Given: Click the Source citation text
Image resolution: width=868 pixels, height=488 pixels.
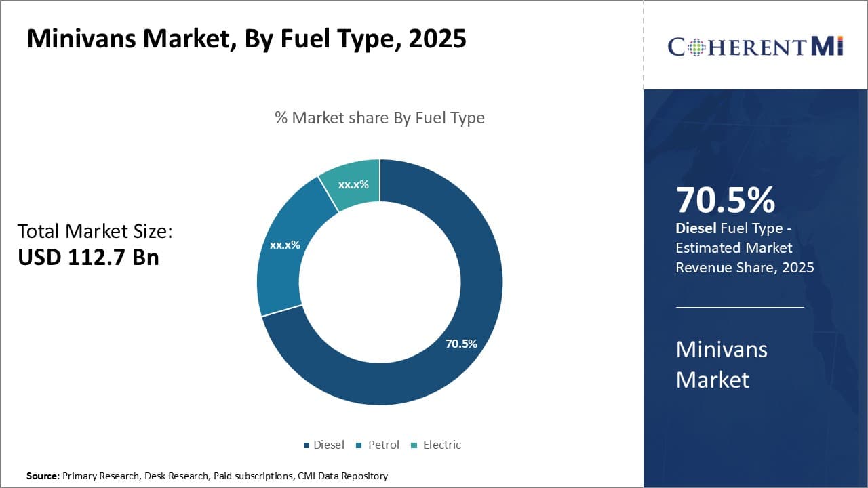Looking at the screenshot, I should [x=207, y=476].
